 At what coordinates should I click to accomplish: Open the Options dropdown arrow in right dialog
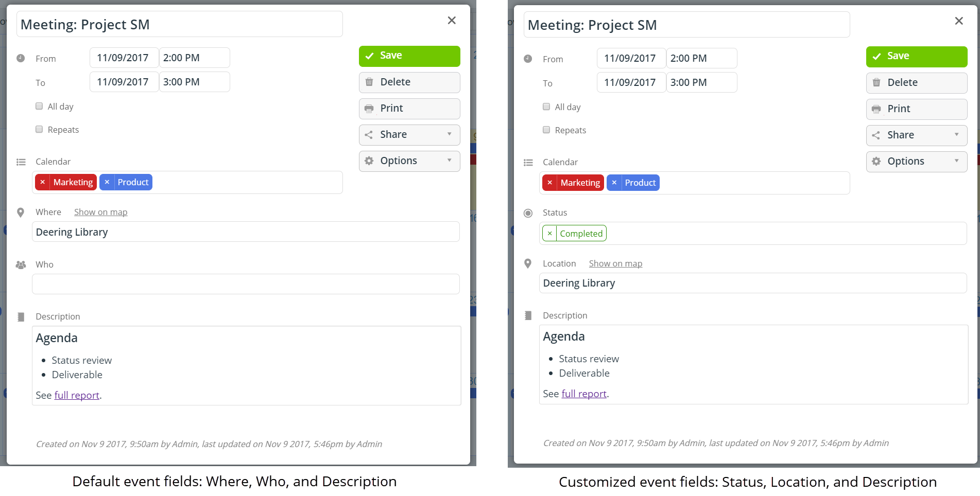point(957,161)
